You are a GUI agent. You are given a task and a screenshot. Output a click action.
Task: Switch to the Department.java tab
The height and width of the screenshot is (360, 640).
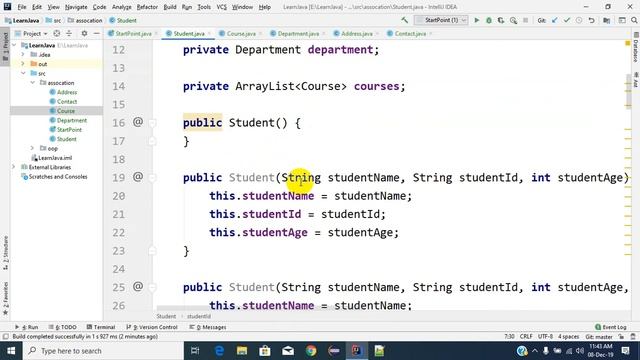(x=298, y=33)
